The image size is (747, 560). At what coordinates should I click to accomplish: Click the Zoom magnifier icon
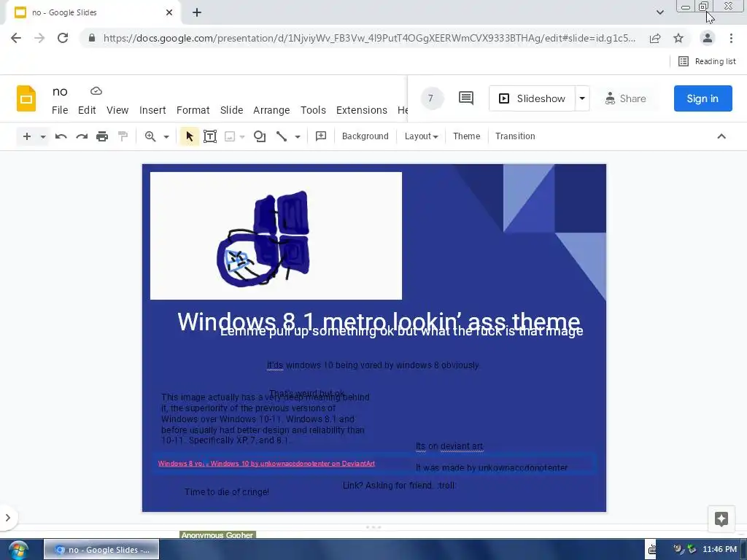click(150, 136)
